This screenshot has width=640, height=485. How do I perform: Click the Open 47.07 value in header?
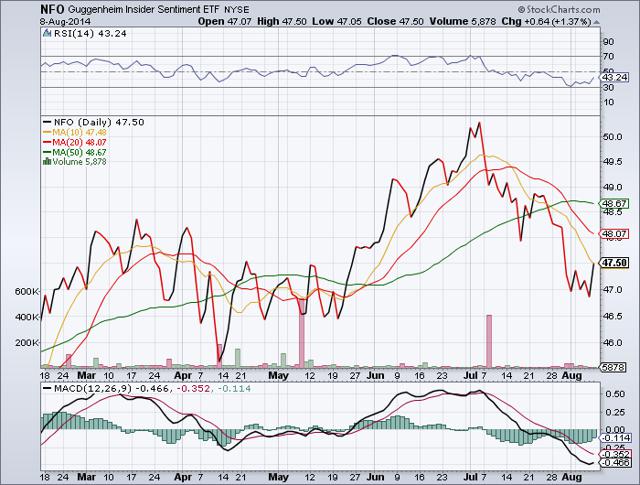(224, 22)
